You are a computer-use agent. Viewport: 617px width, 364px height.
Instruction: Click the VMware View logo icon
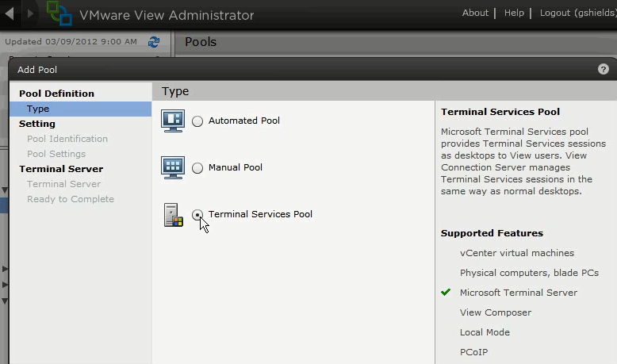(x=59, y=13)
